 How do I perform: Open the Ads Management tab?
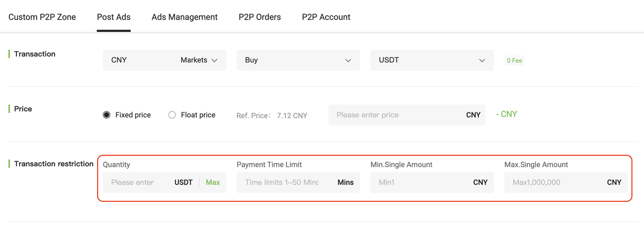pyautogui.click(x=185, y=17)
